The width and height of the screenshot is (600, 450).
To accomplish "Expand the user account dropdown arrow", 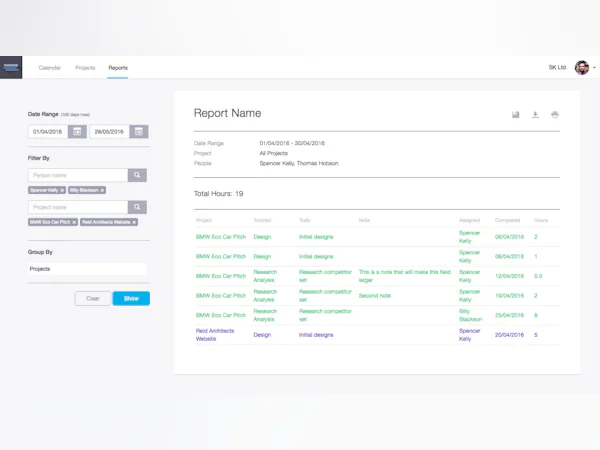I will click(594, 68).
